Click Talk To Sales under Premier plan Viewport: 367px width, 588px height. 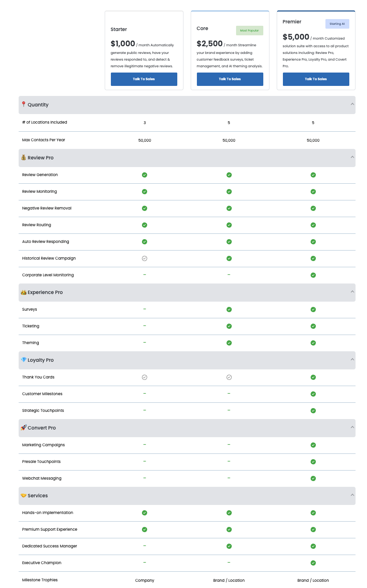(x=316, y=79)
